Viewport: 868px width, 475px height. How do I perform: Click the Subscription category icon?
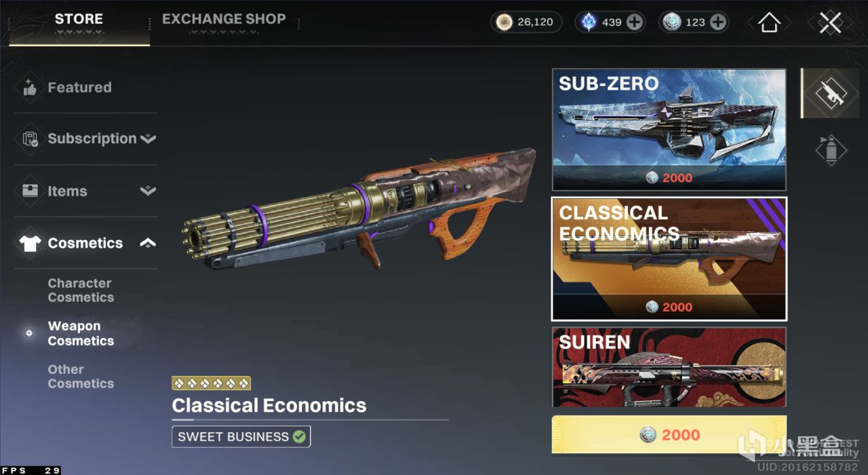[30, 139]
